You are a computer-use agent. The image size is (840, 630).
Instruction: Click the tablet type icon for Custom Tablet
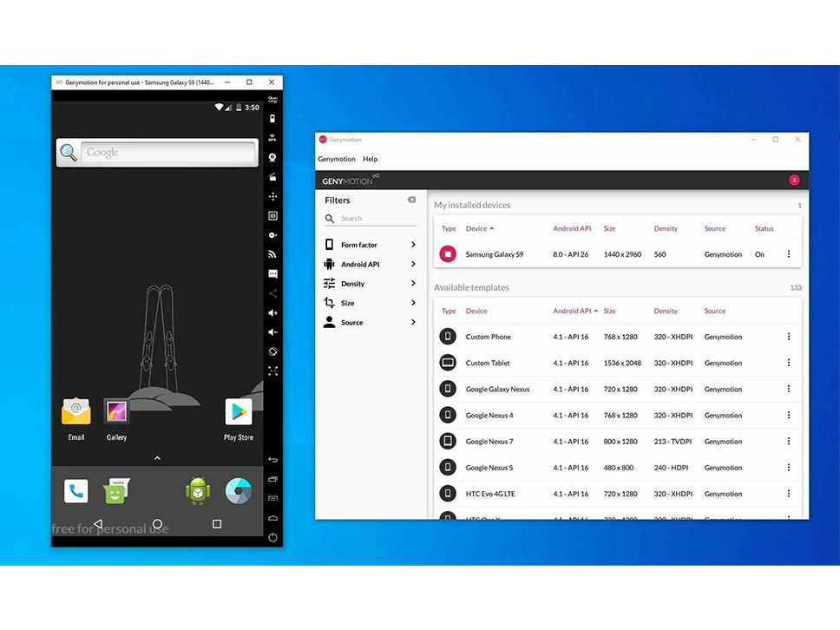[448, 363]
